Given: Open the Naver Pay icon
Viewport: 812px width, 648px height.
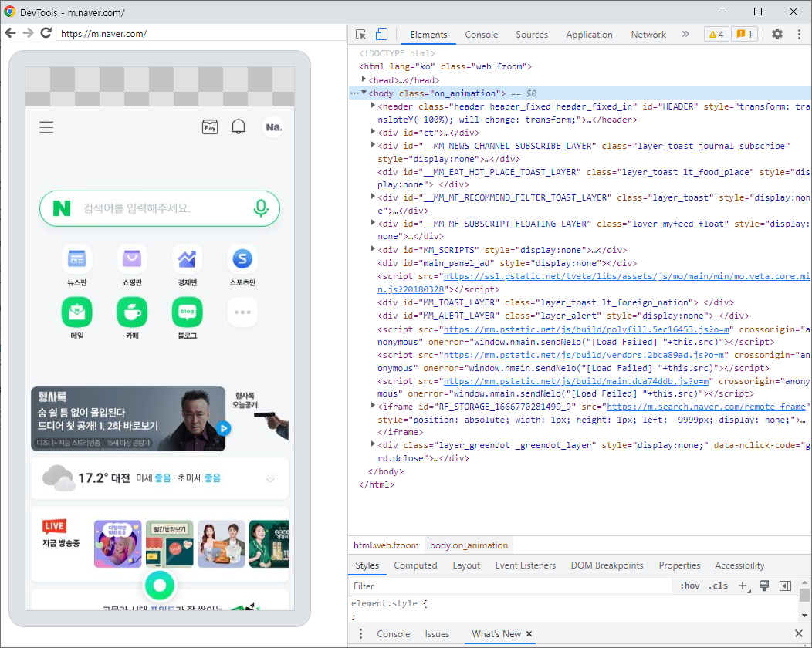Looking at the screenshot, I should [210, 127].
